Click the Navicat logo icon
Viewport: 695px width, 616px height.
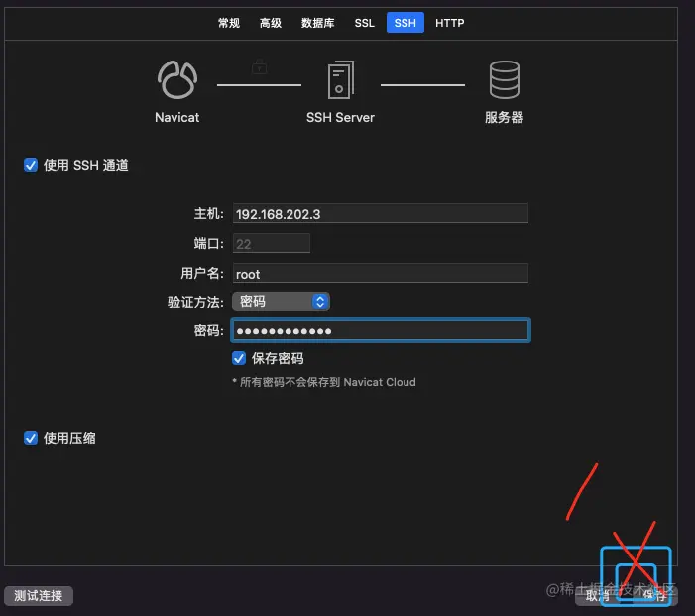[x=176, y=79]
